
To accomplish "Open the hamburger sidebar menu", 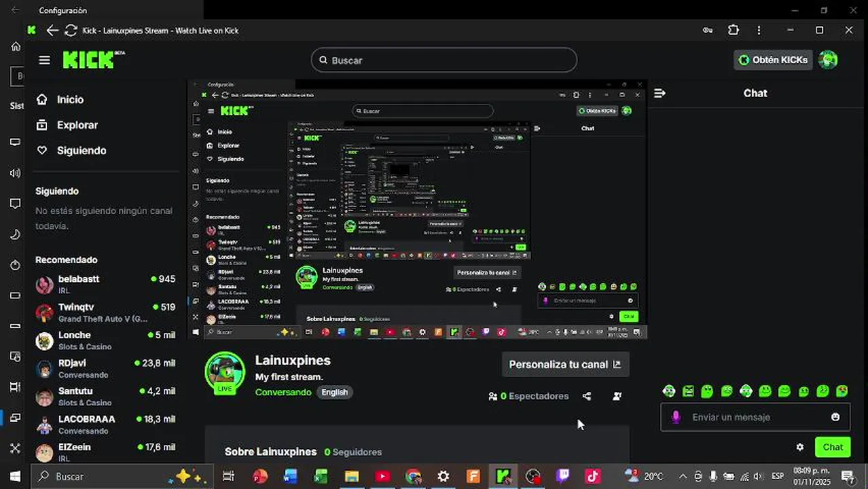I will click(44, 60).
